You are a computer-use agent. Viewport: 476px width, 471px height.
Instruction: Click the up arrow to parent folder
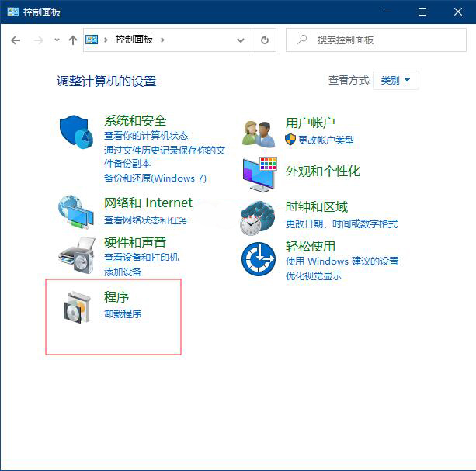[x=73, y=40]
